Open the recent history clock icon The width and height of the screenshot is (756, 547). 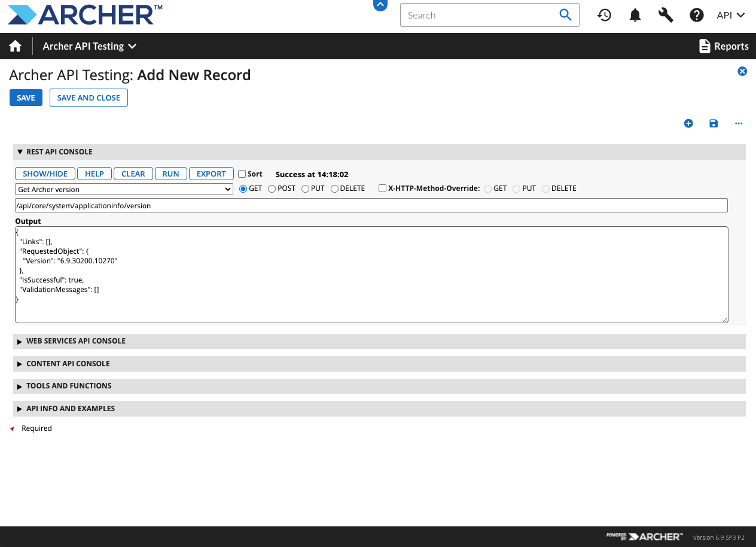tap(604, 15)
